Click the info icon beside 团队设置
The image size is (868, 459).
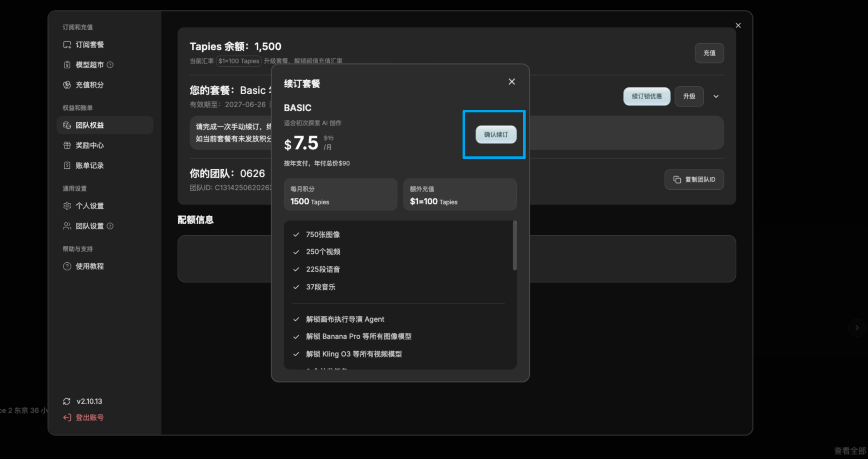110,226
